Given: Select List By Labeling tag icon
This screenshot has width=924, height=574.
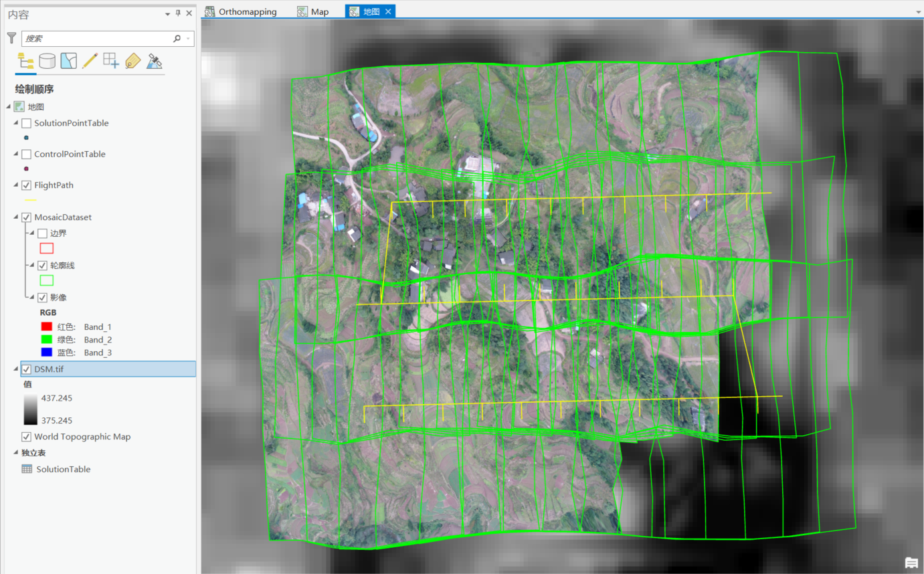Looking at the screenshot, I should 132,62.
